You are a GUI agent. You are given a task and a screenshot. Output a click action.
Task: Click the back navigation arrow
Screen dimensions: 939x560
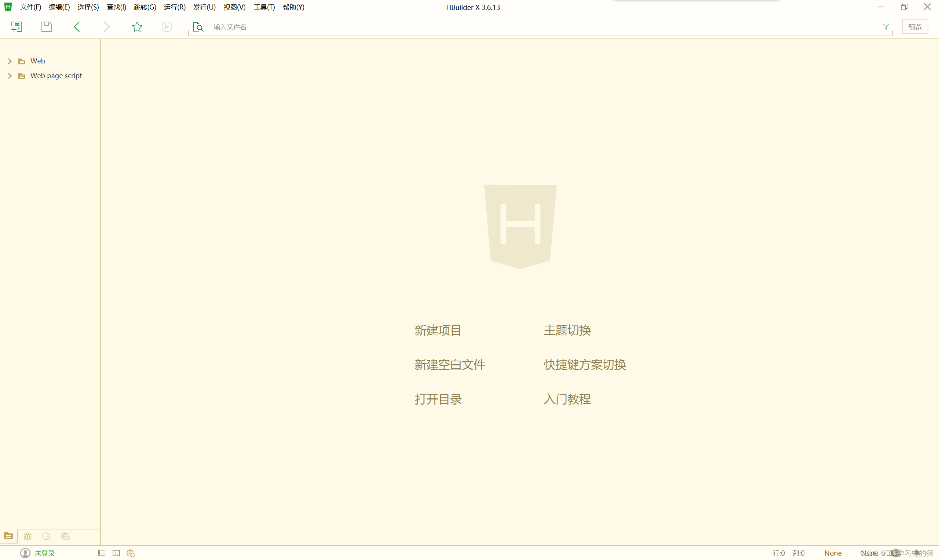click(x=77, y=27)
